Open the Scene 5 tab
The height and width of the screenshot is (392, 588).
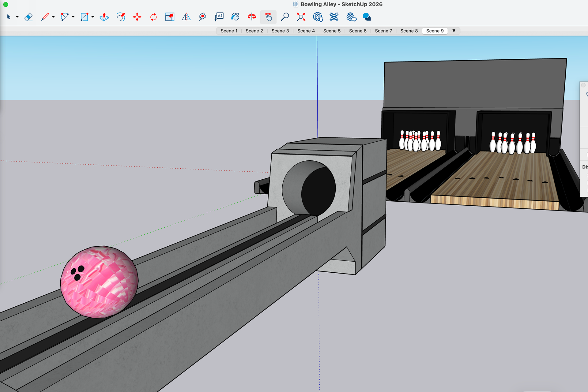pyautogui.click(x=332, y=31)
